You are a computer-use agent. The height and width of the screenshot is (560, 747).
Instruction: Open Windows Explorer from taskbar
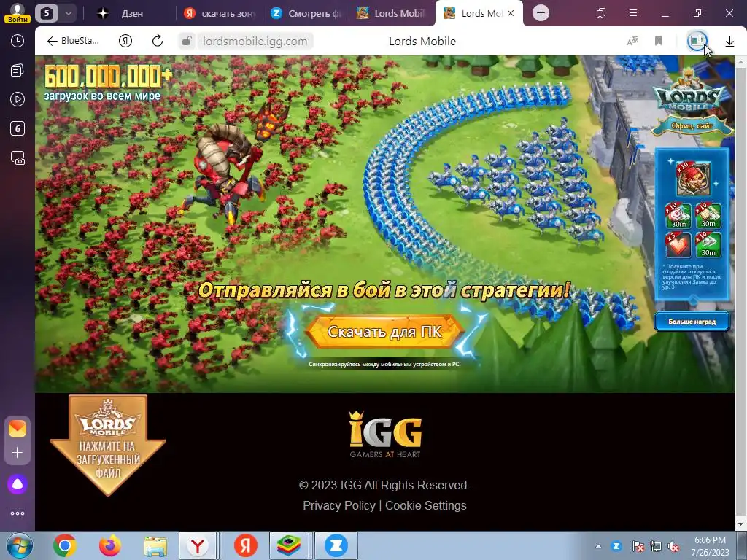pyautogui.click(x=156, y=545)
